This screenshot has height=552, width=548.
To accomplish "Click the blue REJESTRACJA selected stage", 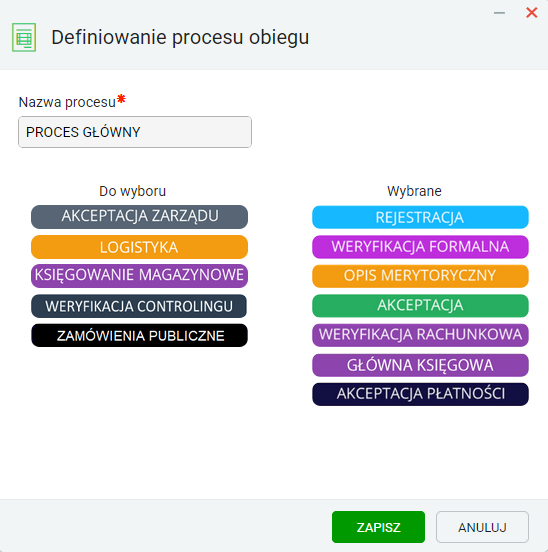I will click(x=420, y=217).
